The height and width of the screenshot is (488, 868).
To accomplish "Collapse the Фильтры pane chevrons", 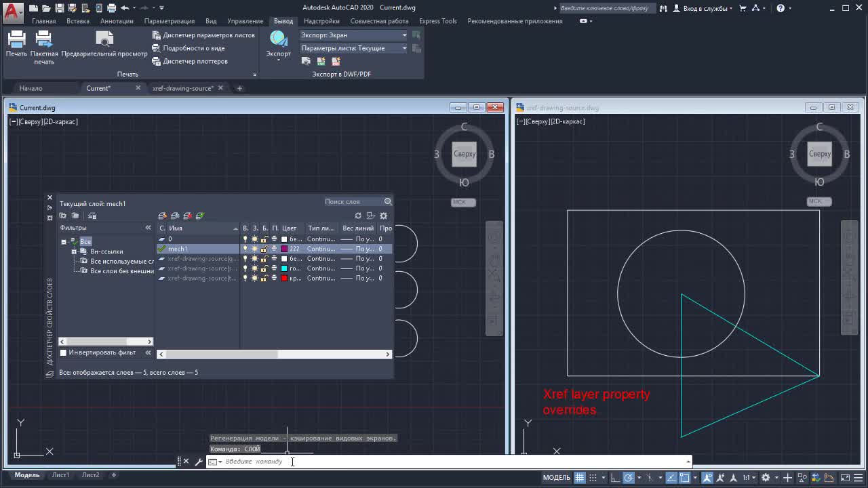I will click(x=148, y=228).
